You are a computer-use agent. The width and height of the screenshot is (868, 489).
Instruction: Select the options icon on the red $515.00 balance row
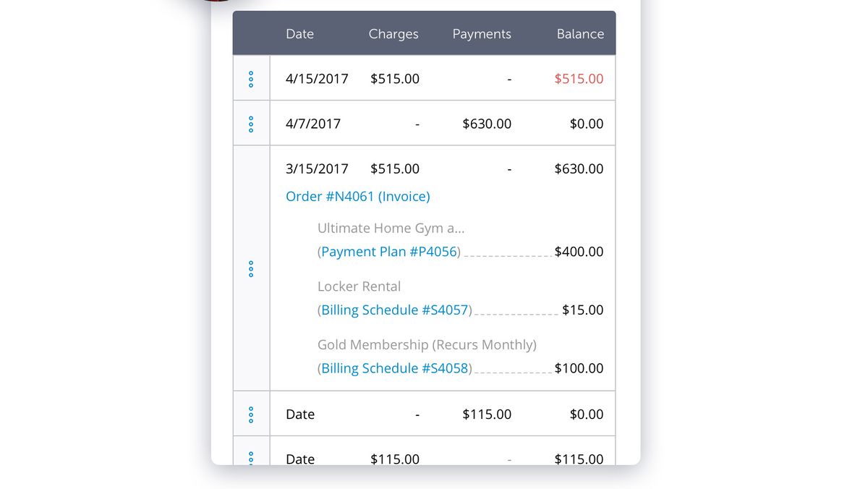(251, 78)
